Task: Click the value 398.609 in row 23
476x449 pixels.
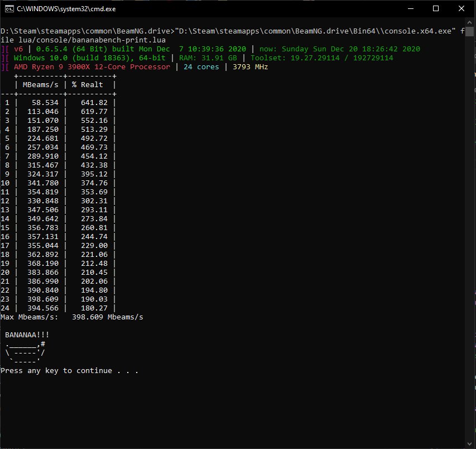Action: click(43, 299)
